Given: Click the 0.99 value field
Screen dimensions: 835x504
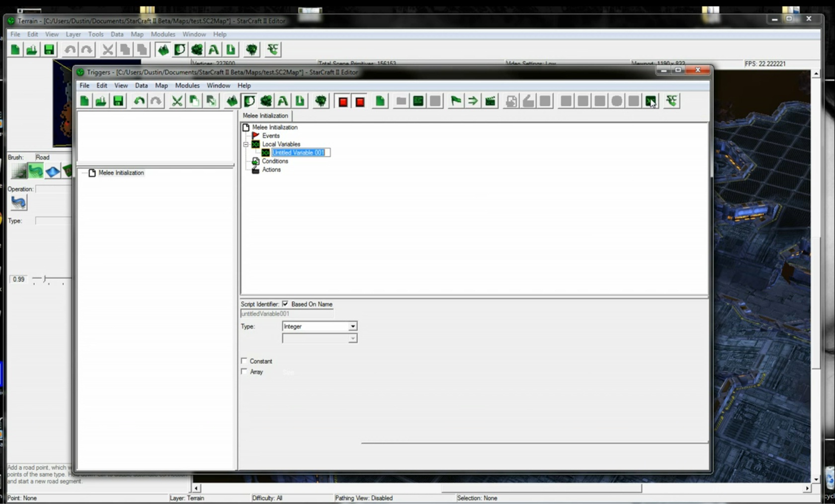Looking at the screenshot, I should tap(19, 279).
